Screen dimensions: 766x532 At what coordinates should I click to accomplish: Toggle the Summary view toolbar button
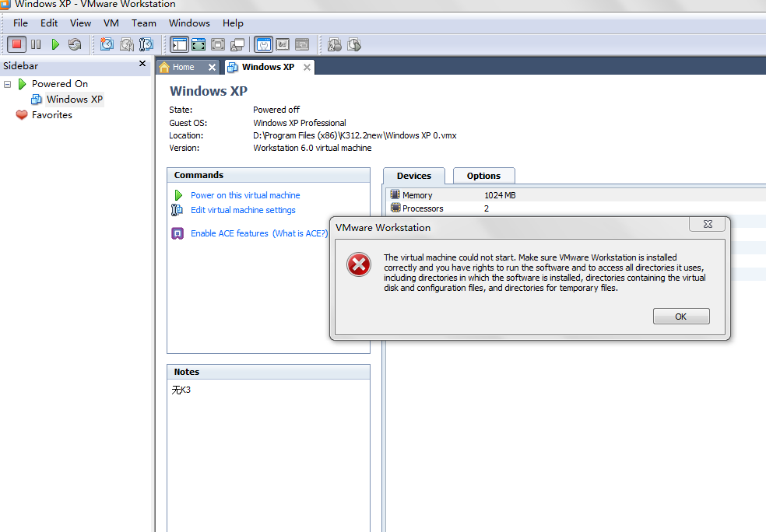pyautogui.click(x=263, y=44)
